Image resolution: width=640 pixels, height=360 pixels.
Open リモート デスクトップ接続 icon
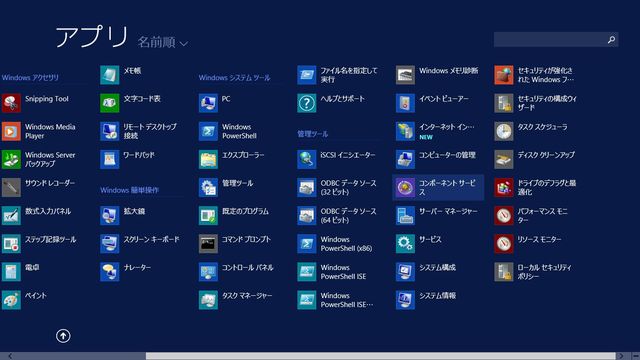click(x=110, y=131)
